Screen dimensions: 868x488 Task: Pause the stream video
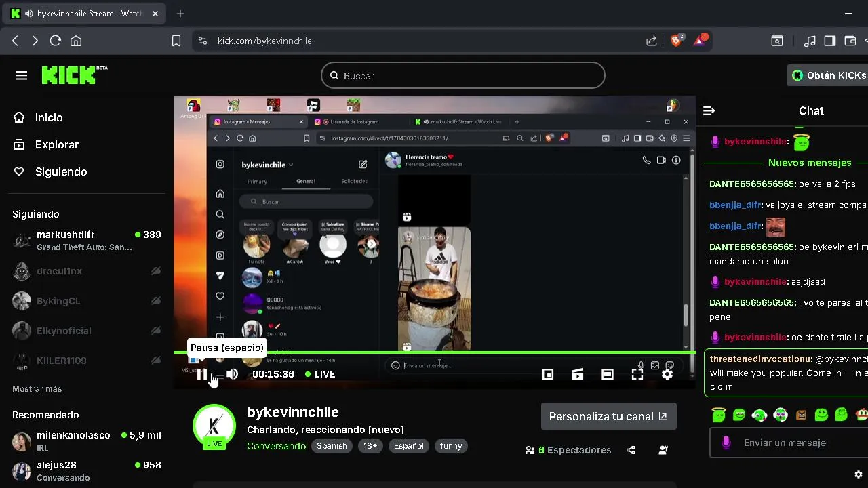(x=202, y=374)
